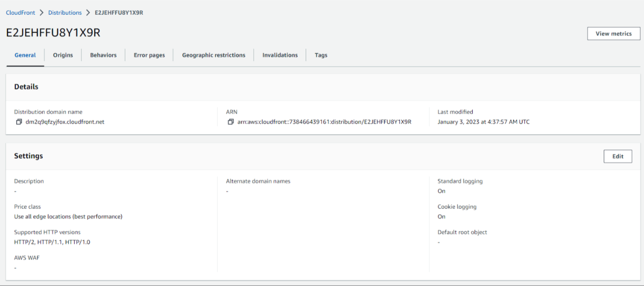Open the Distributions list from breadcrumb
Viewport: 644px width, 286px height.
pyautogui.click(x=65, y=13)
